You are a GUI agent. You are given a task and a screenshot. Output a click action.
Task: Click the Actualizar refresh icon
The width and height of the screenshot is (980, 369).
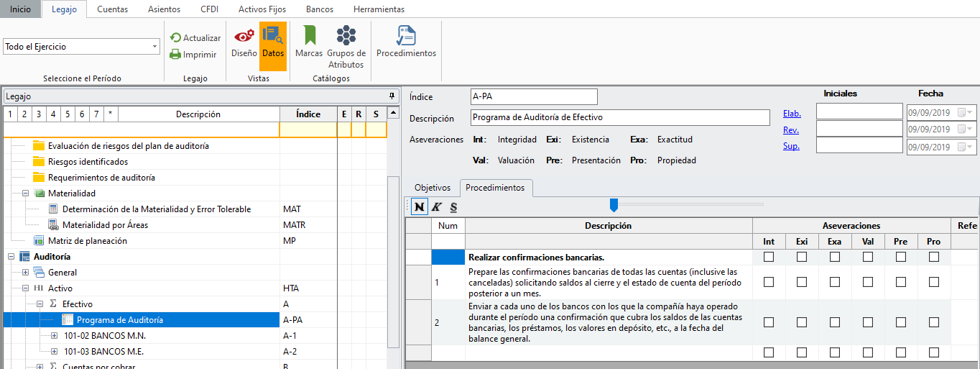[x=175, y=38]
